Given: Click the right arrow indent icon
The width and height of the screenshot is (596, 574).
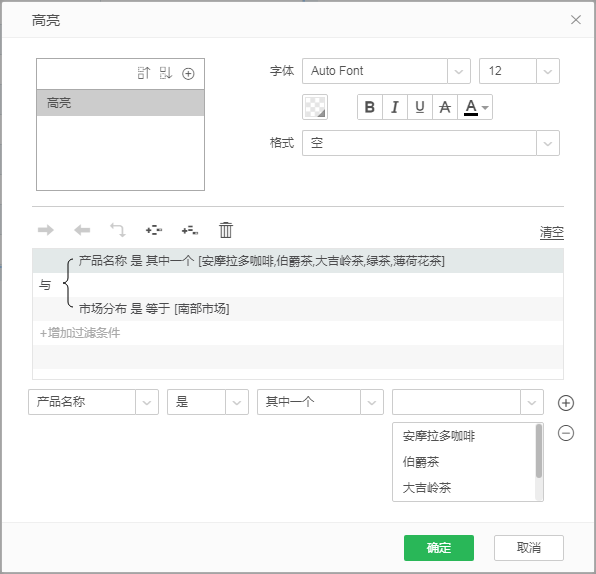Looking at the screenshot, I should [46, 230].
